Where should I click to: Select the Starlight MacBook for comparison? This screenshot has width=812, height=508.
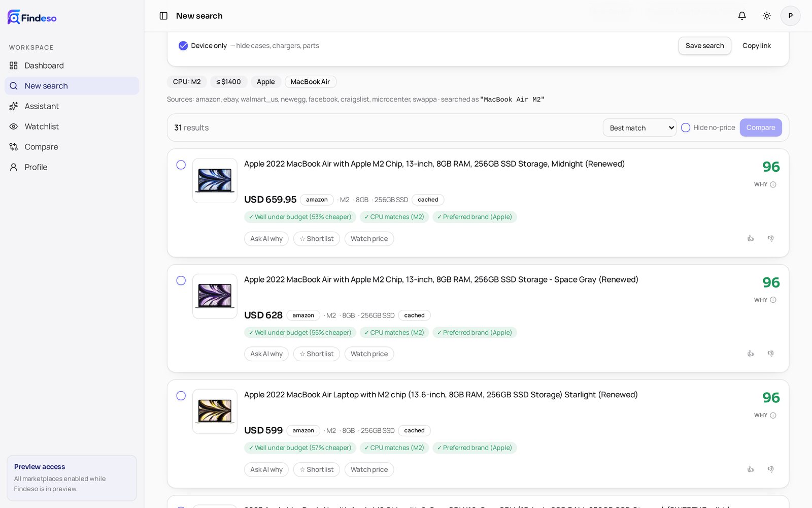181,396
